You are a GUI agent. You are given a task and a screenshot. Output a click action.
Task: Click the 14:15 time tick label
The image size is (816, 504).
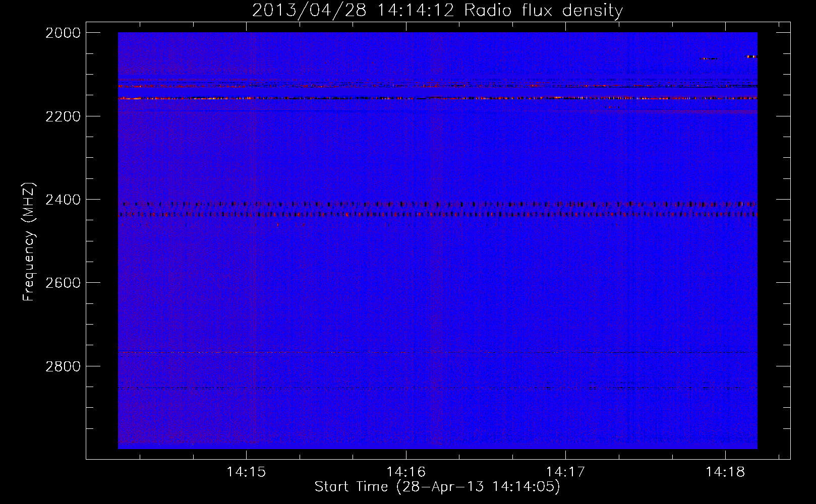(x=246, y=472)
